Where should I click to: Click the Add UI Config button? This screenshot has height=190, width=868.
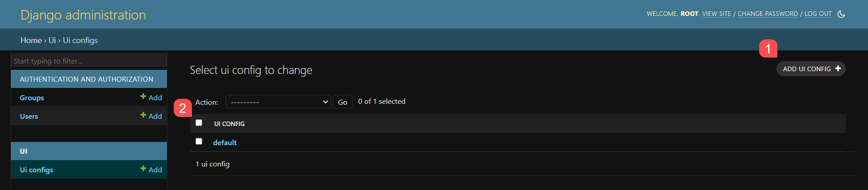(x=807, y=69)
